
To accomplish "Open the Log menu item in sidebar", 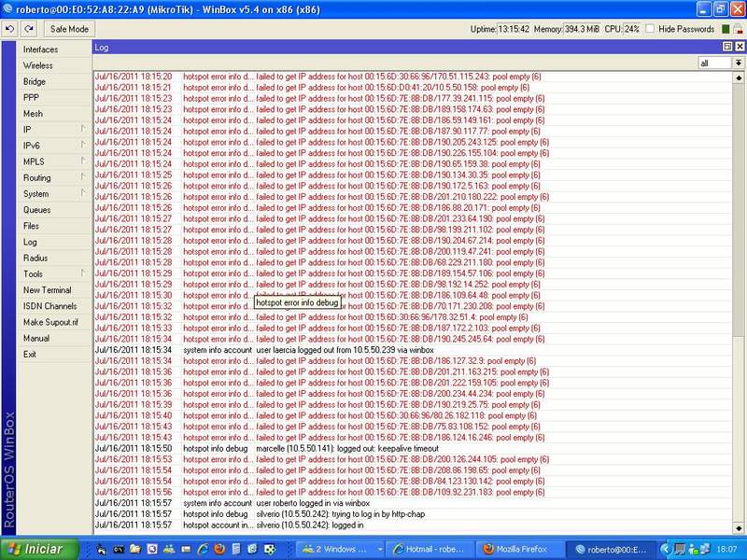I will (x=53, y=242).
